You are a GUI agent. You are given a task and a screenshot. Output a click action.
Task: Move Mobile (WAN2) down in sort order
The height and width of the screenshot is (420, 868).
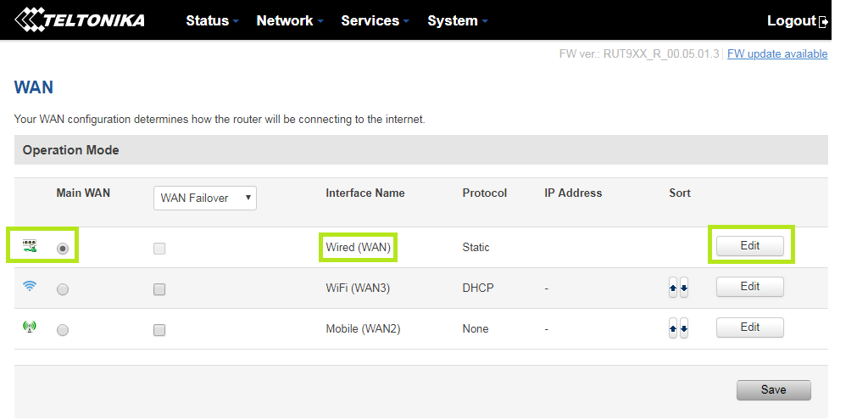click(684, 328)
